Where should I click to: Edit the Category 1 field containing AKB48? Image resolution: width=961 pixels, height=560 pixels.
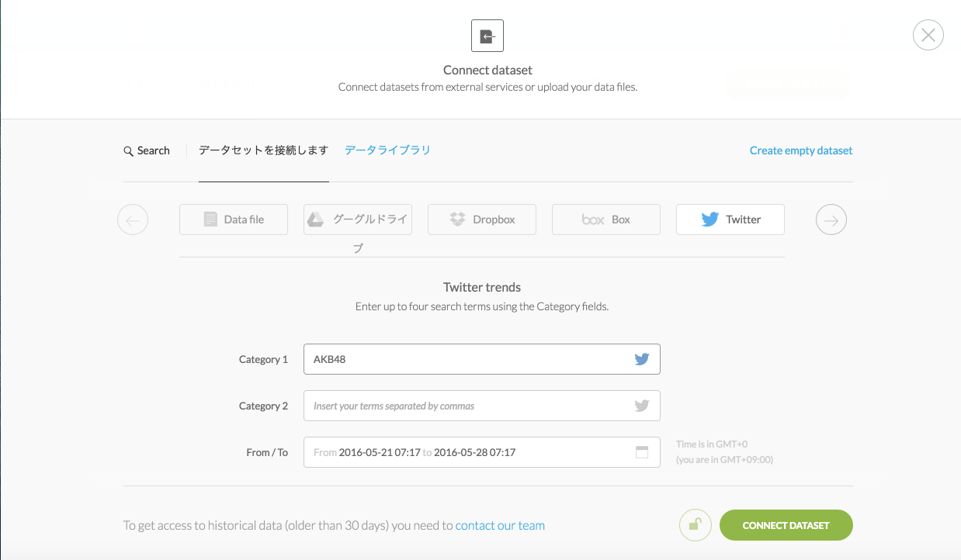(482, 359)
